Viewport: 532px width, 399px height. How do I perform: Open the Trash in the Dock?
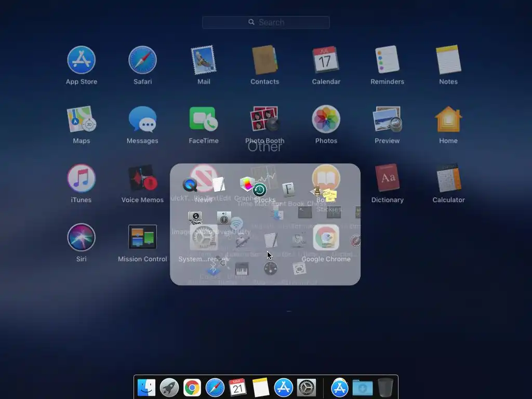(385, 388)
